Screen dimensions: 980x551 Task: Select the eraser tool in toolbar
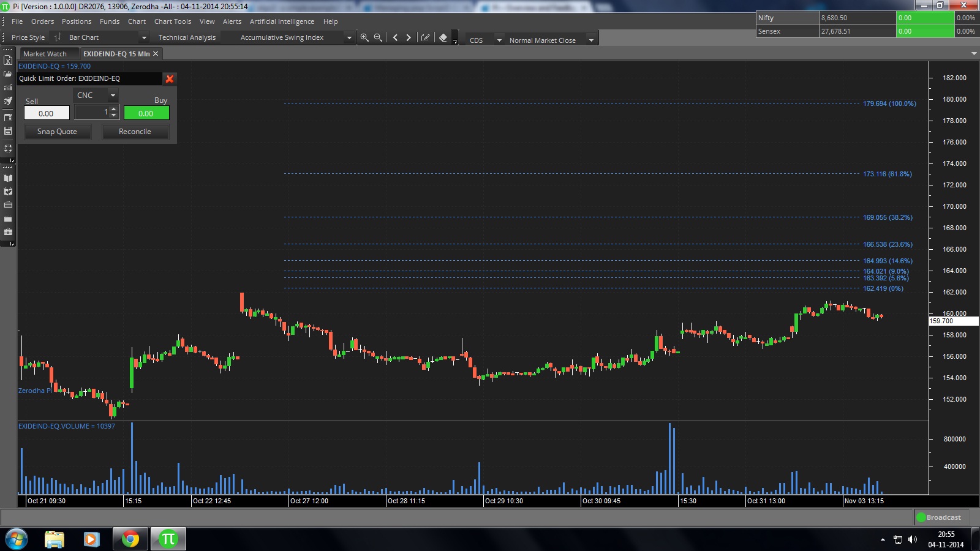pyautogui.click(x=443, y=37)
